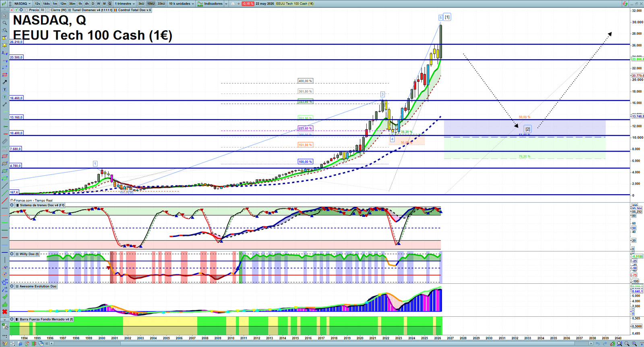644x347 pixels.
Task: Select the square T text tool
Action: point(5,89)
